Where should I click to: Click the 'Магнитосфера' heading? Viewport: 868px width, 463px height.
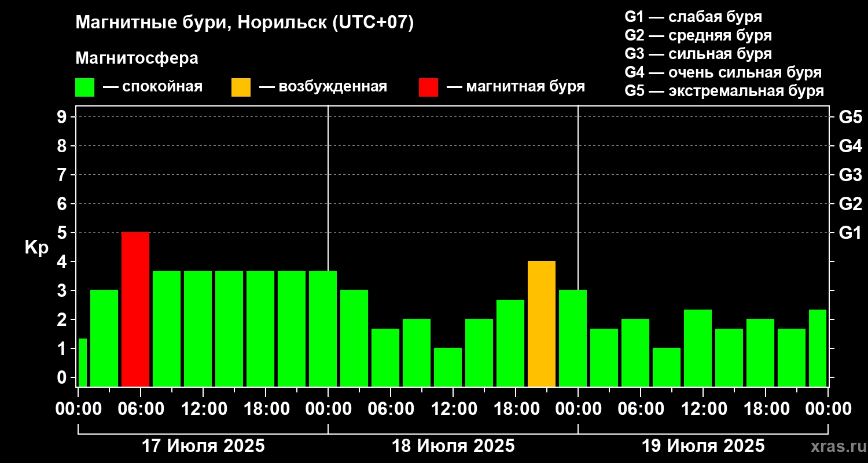[x=137, y=58]
